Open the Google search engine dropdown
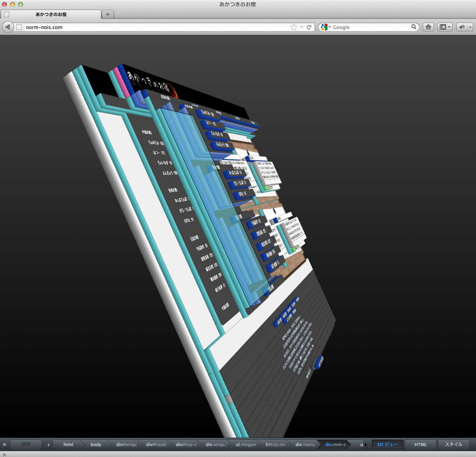Image resolution: width=476 pixels, height=457 pixels. (325, 27)
